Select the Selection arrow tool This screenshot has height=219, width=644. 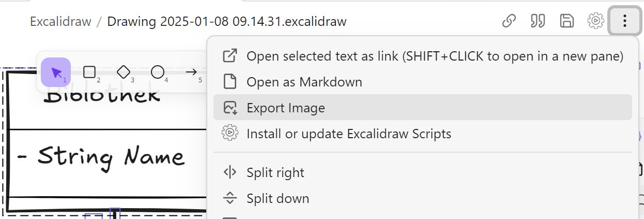click(56, 72)
